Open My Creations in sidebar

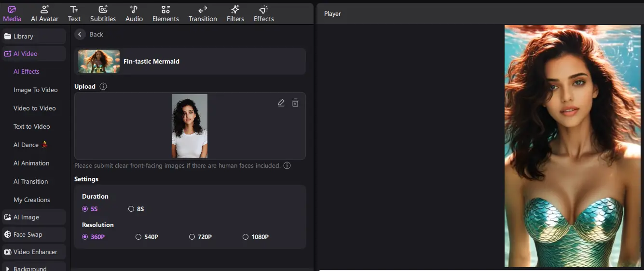point(31,200)
